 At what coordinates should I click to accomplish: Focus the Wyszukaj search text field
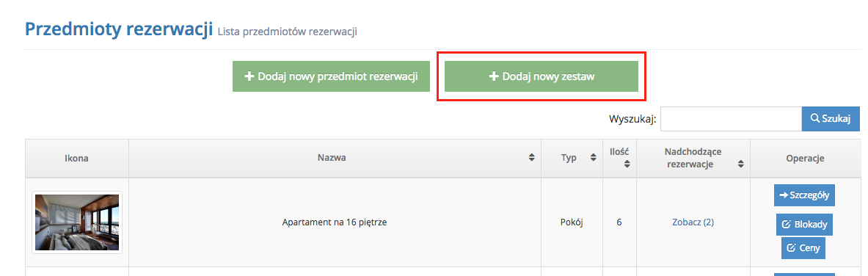click(x=731, y=119)
